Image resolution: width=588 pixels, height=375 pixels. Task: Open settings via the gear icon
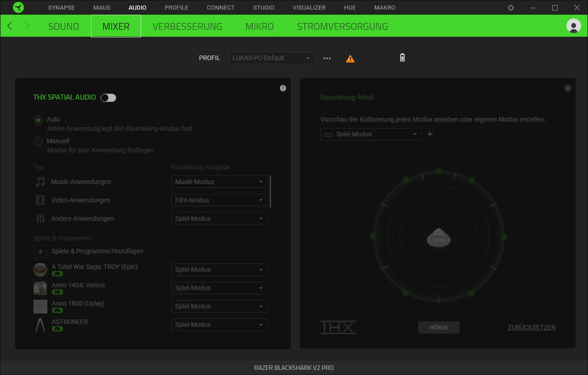coord(511,8)
